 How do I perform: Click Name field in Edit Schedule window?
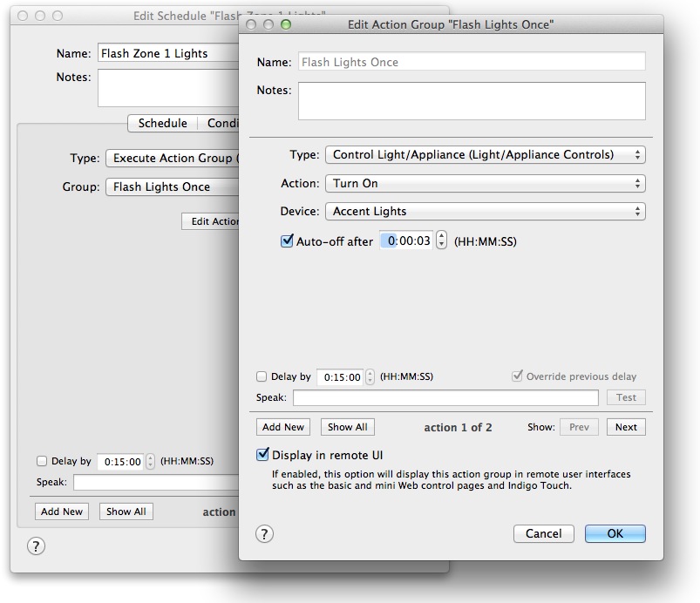(x=169, y=53)
